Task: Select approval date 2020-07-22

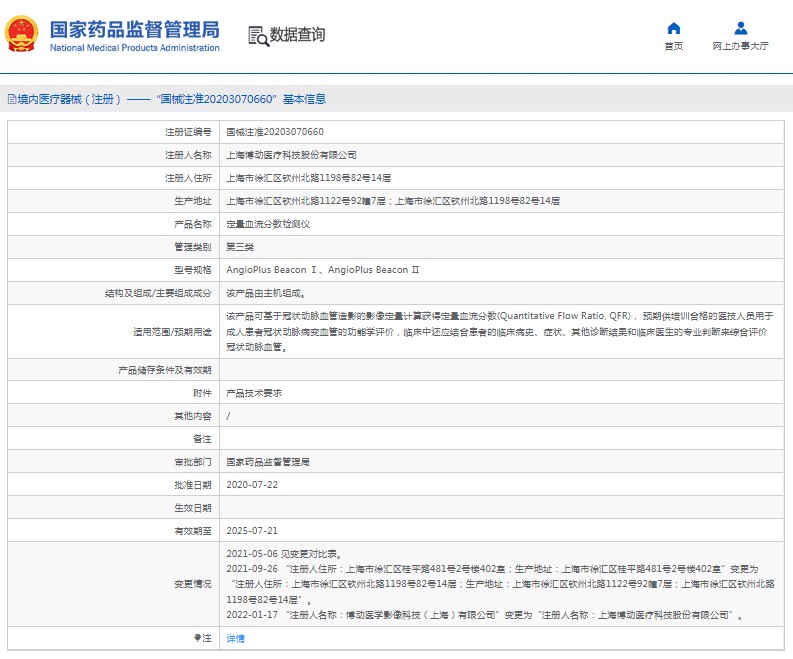Action: pos(252,485)
